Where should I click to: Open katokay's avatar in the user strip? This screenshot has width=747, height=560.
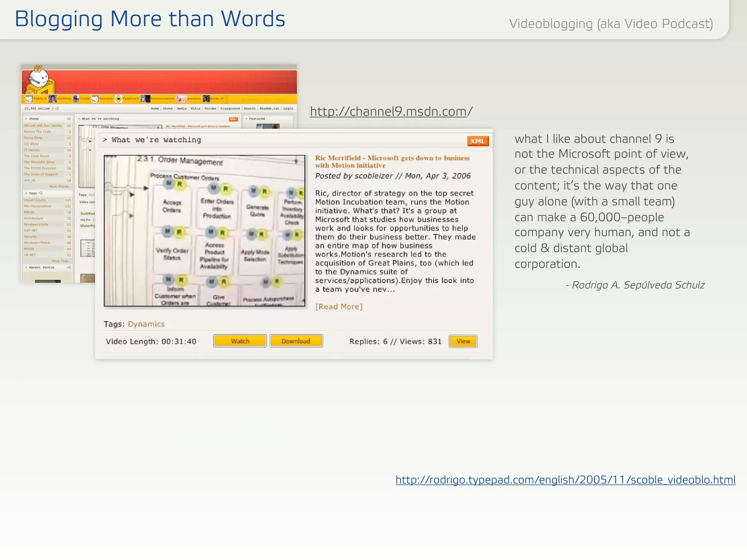coord(95,99)
